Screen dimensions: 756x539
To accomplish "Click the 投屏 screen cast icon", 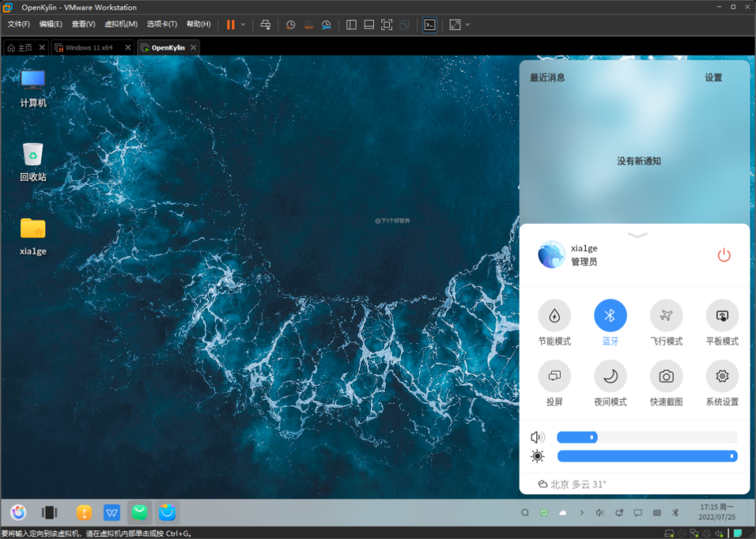I will (554, 377).
